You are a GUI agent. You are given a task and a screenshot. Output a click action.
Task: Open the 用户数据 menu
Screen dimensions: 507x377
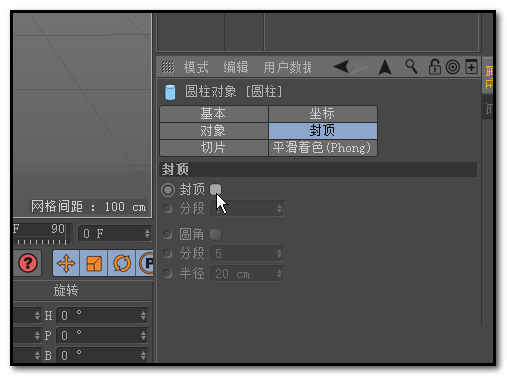287,67
